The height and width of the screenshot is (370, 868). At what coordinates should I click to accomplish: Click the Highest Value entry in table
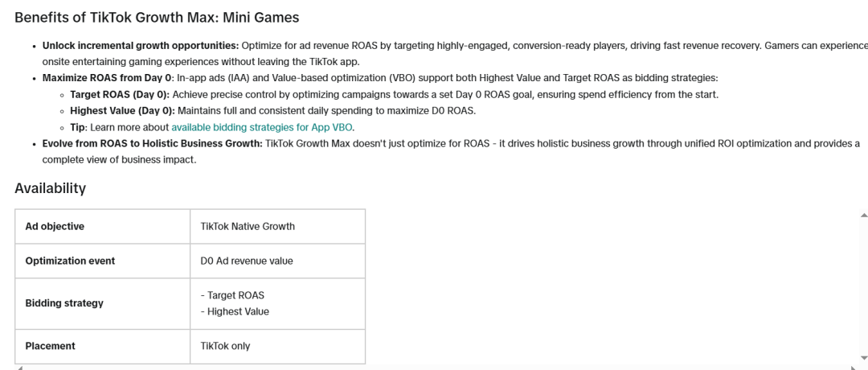(235, 311)
